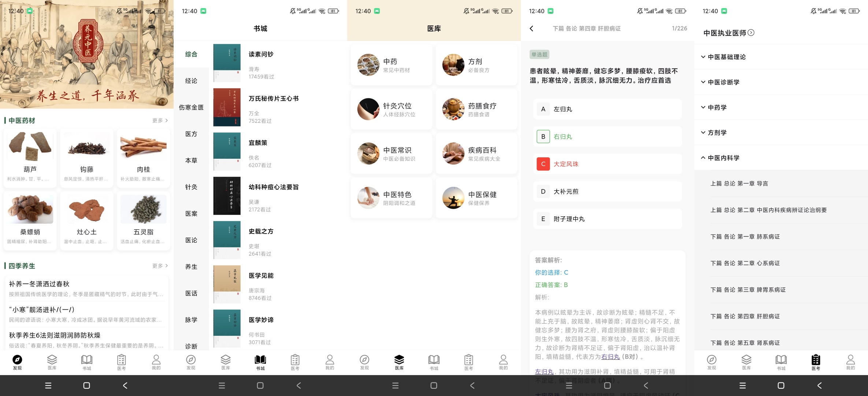
Task: Open 读素问钞 book cover thumbnail
Action: pos(227,63)
